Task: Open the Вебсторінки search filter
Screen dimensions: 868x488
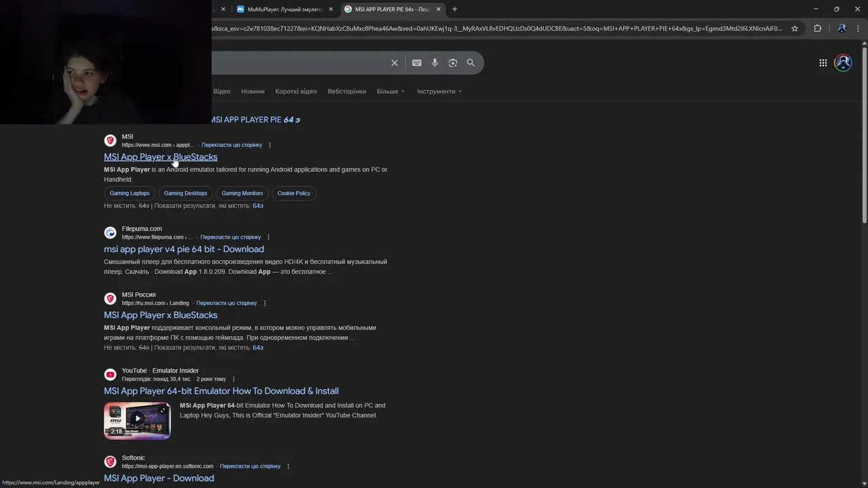Action: coord(347,91)
